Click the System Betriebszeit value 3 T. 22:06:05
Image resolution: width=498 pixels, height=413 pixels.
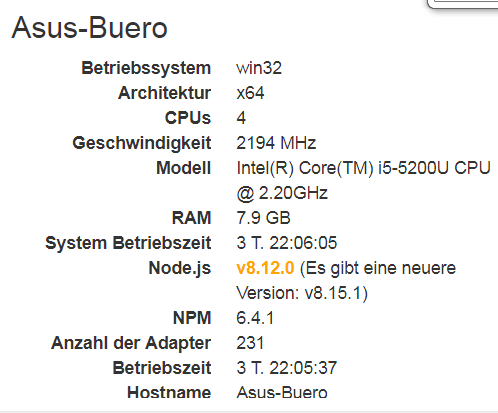[287, 243]
